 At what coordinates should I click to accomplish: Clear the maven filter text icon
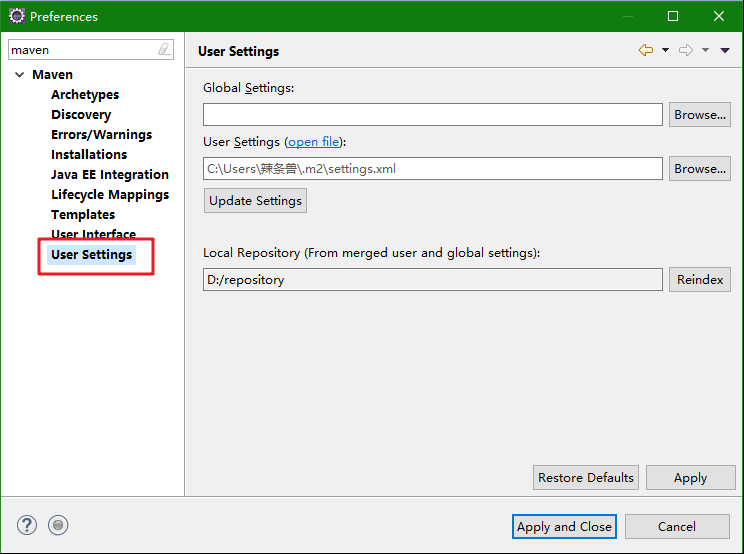164,49
